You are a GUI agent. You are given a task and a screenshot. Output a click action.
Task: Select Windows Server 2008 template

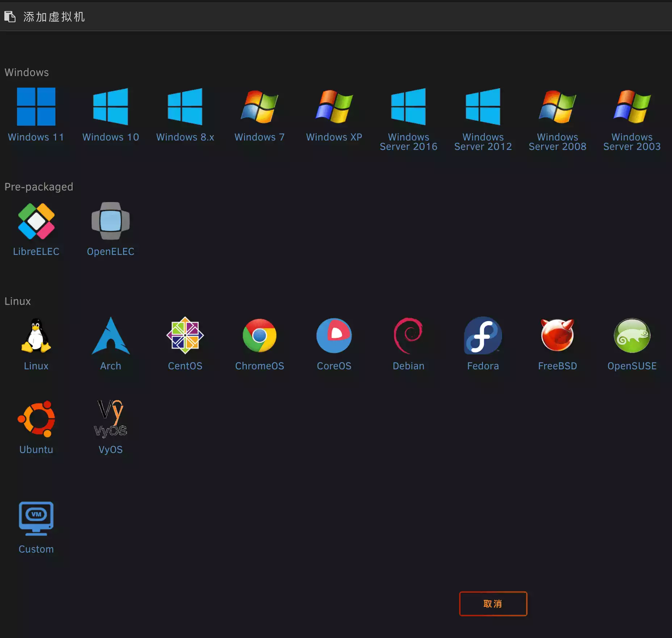557,106
